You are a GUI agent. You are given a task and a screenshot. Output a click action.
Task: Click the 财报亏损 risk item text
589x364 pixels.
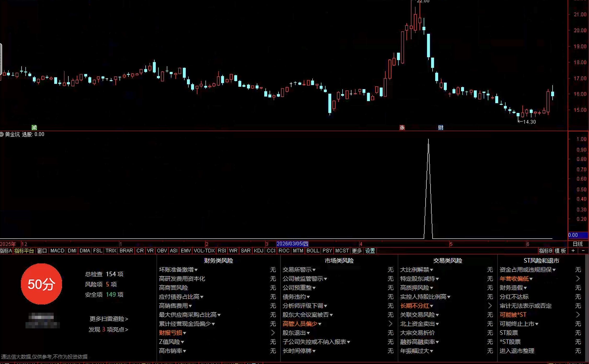[171, 333]
